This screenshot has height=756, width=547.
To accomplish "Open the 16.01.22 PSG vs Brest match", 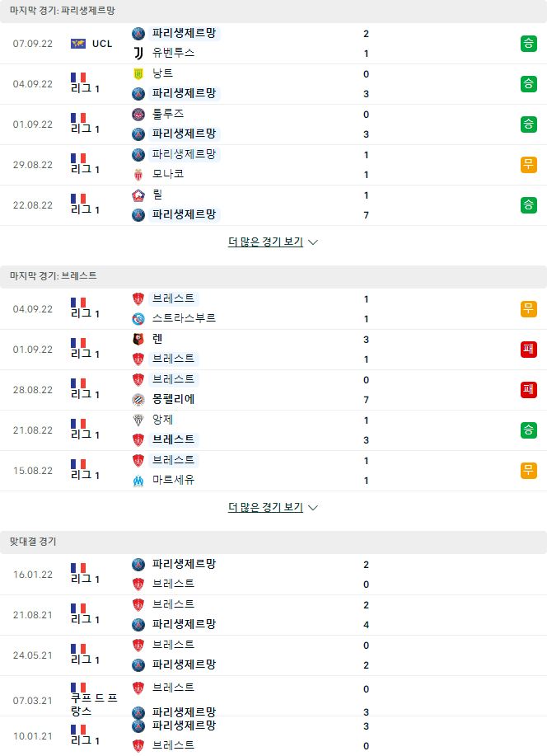I will pyautogui.click(x=273, y=575).
